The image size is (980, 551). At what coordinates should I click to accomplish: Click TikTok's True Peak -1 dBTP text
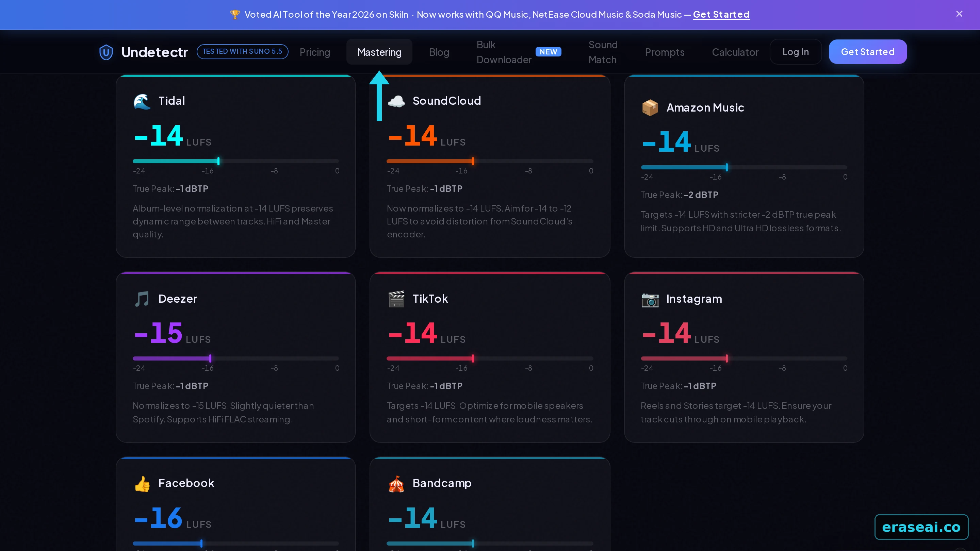[425, 386]
